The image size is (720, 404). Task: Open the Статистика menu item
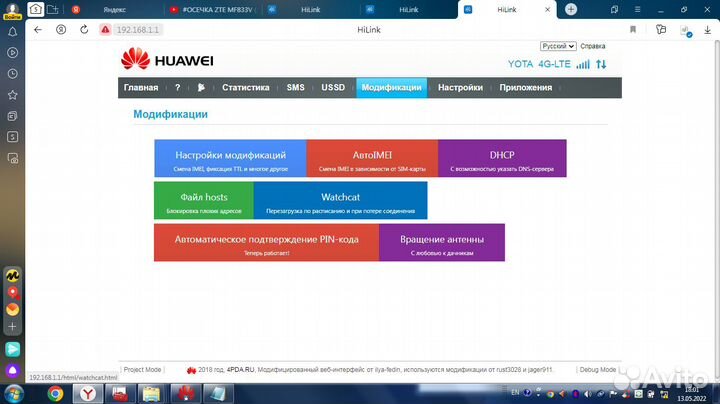click(x=246, y=88)
